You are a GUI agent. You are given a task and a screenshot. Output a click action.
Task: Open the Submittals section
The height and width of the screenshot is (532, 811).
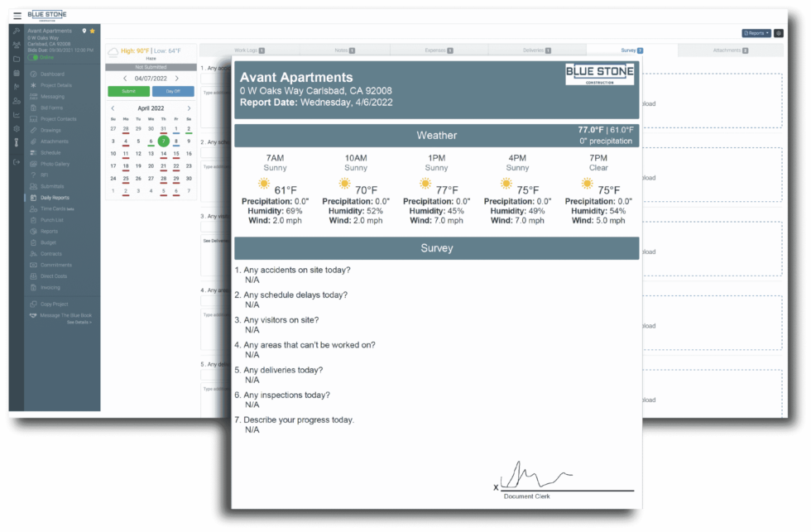[55, 186]
